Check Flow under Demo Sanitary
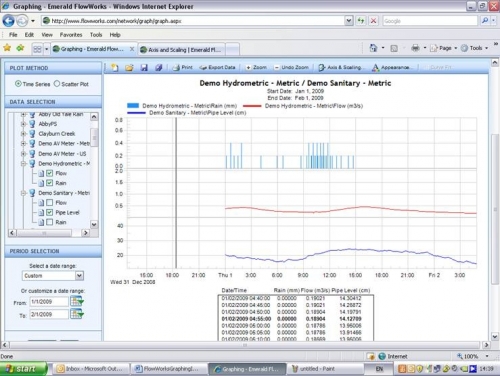 click(50, 202)
